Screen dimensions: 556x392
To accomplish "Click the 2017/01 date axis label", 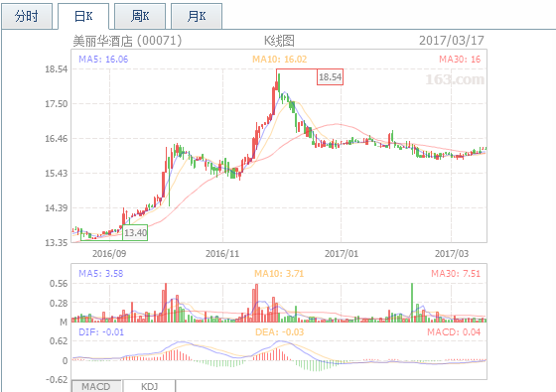I will 342,254.
